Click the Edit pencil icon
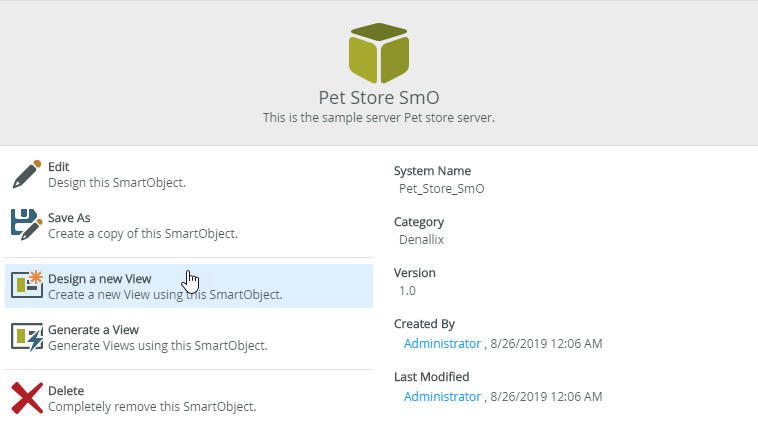Screen dimensions: 758x435 [27, 174]
